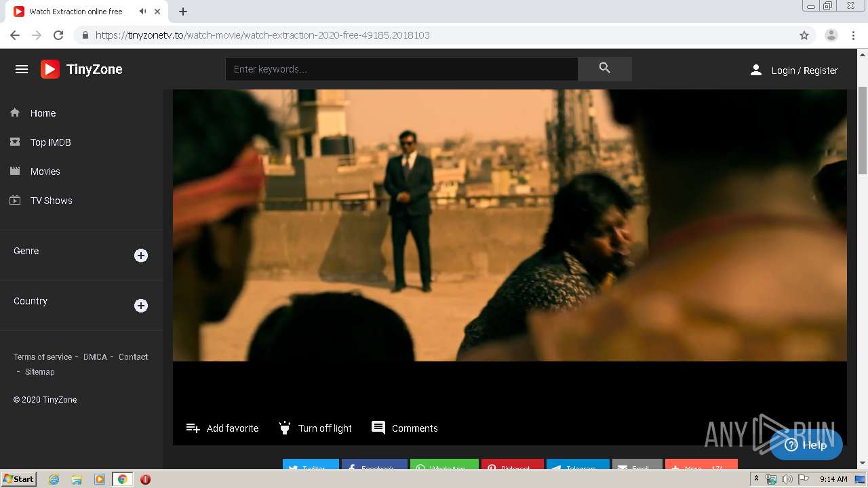The height and width of the screenshot is (488, 868).
Task: Mute the tab using the speaker icon
Action: [142, 12]
